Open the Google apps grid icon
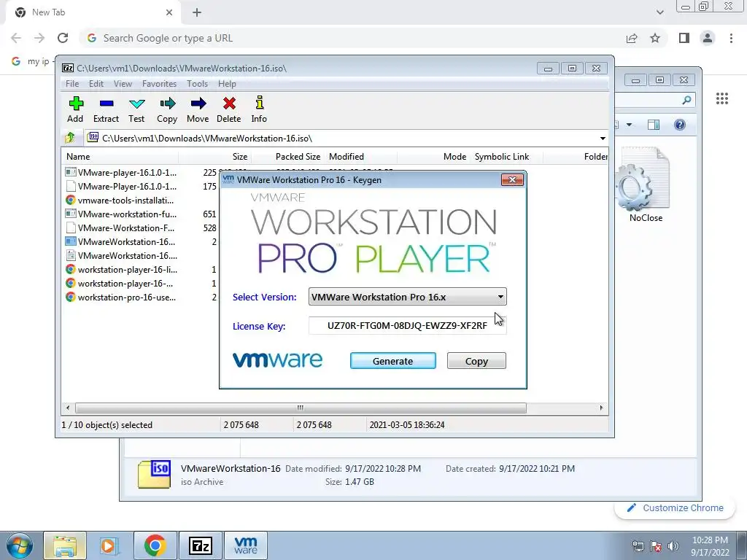The image size is (747, 560). 722,98
